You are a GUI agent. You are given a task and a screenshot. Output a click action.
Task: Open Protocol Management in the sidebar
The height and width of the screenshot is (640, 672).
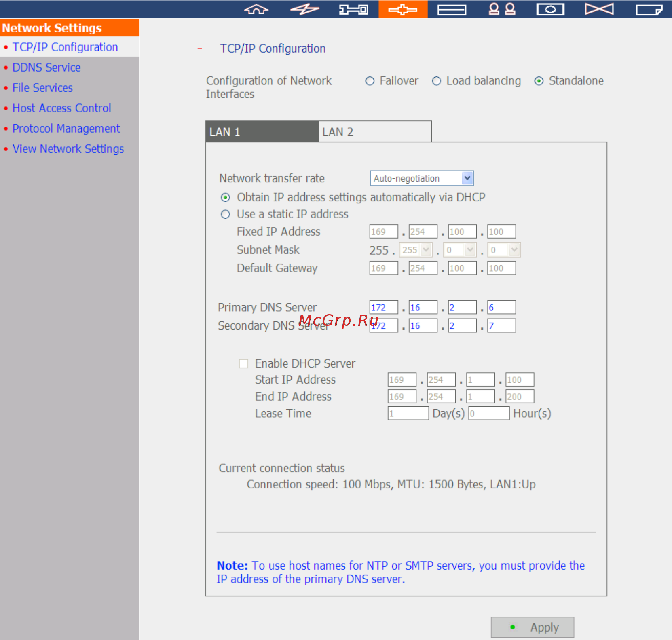(x=66, y=129)
